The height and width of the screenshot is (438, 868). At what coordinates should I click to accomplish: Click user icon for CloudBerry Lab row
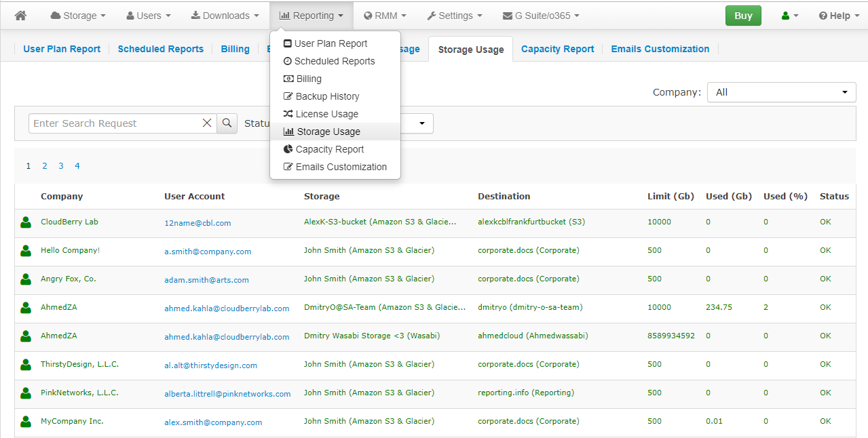coord(26,222)
